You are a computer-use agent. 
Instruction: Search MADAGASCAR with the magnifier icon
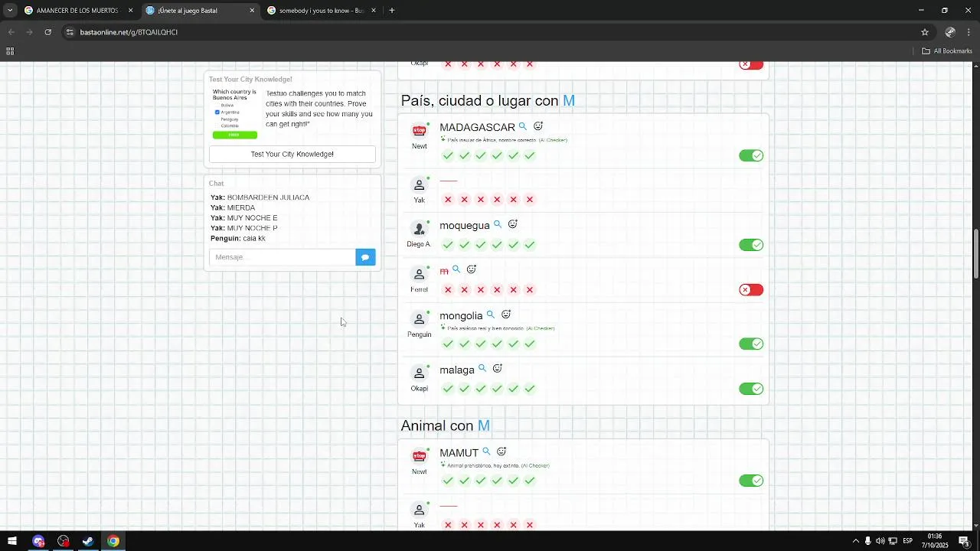pos(523,126)
